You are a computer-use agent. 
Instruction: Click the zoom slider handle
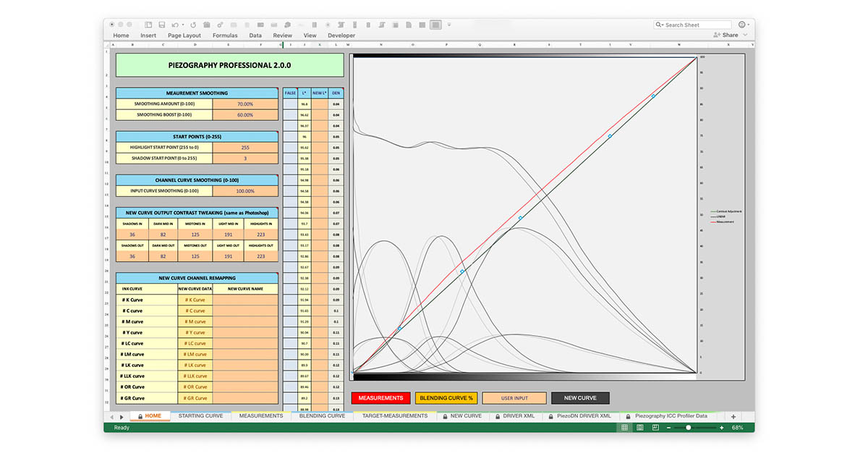[x=688, y=428]
